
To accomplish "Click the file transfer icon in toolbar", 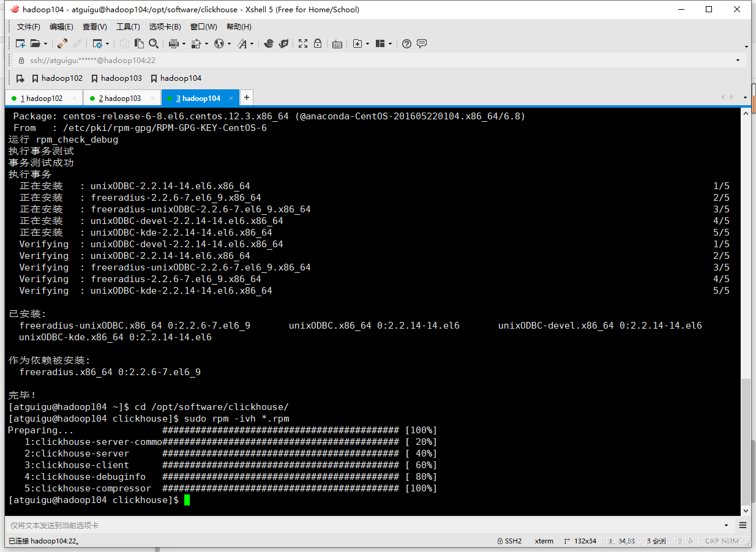I will coord(196,43).
